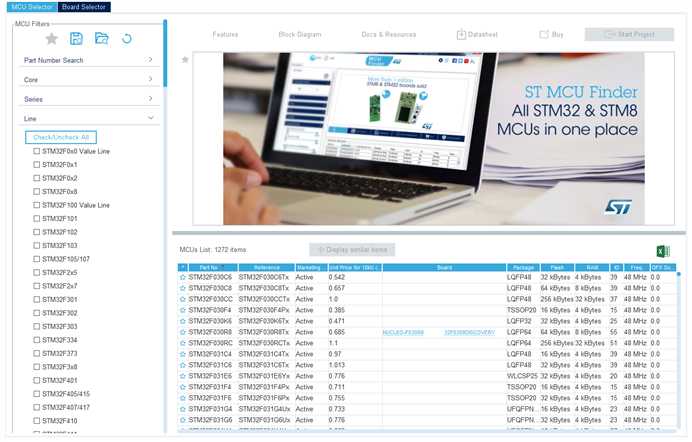Favorite star beside banner image

185,60
